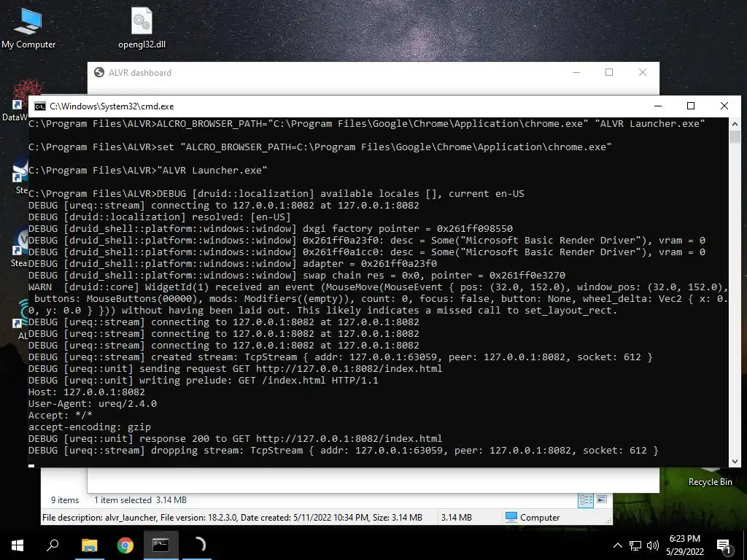
Task: Click 'User-Agent: ureq/2.4.0' line in cmd
Action: pyautogui.click(x=93, y=404)
